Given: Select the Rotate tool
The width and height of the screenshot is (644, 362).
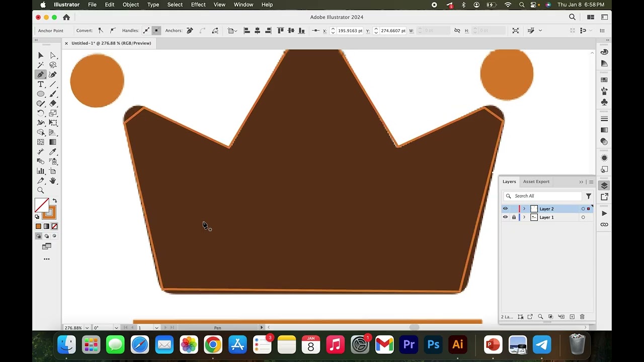Looking at the screenshot, I should 41,113.
